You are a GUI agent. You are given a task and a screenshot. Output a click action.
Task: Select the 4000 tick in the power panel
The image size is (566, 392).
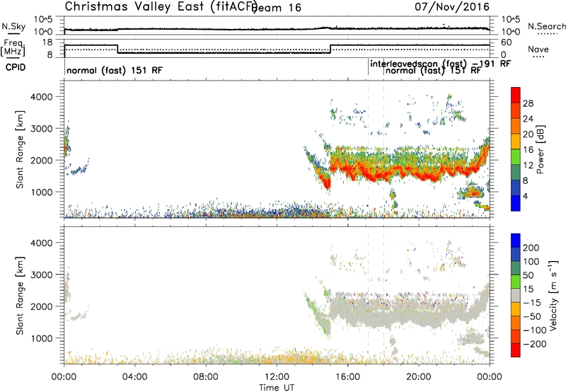(41, 97)
